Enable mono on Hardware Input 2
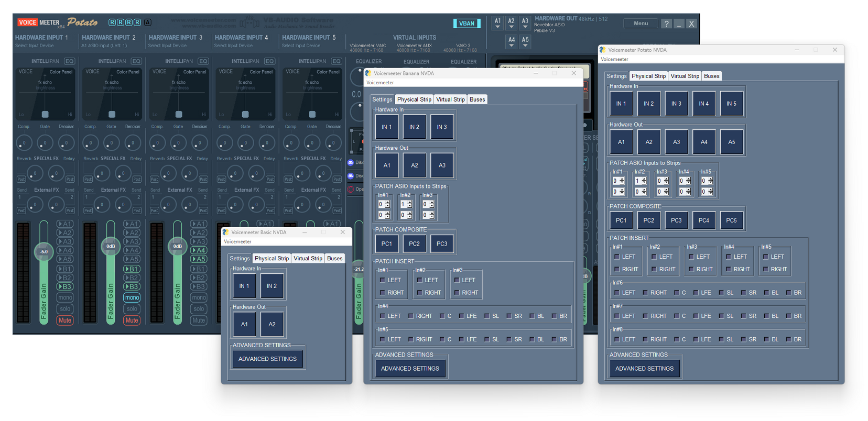This screenshot has height=421, width=868. (x=132, y=297)
